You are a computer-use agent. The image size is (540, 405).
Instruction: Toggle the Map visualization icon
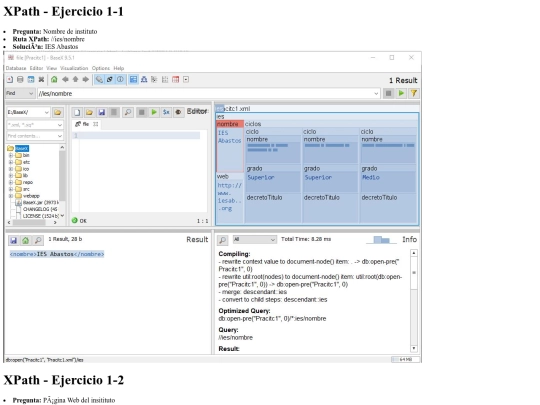[133, 80]
